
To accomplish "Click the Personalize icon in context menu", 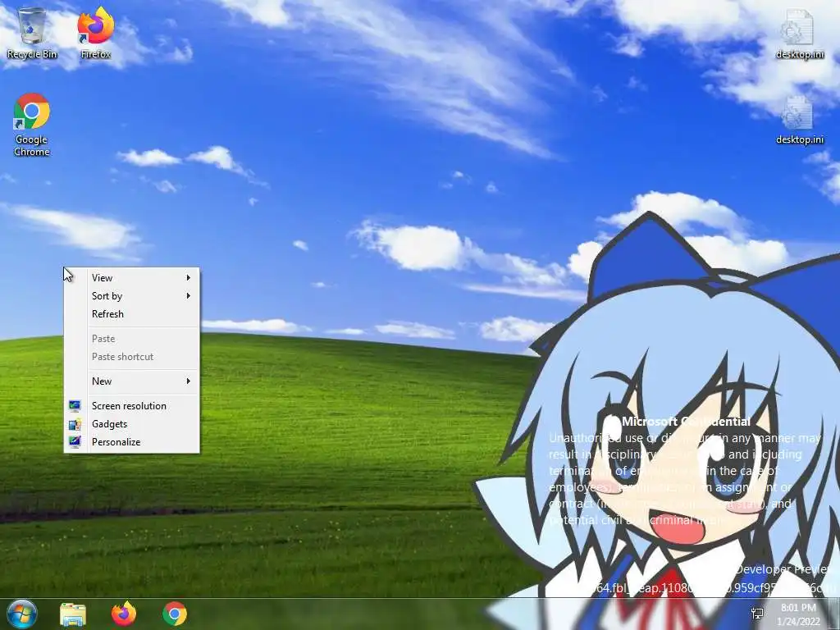I will 75,442.
